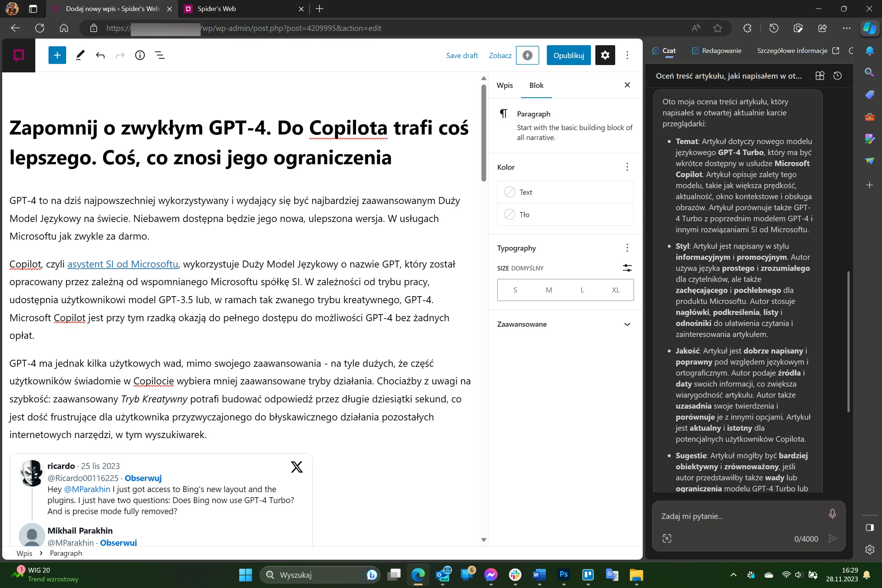Toggle the settings gear sidebar
The width and height of the screenshot is (882, 588).
[x=605, y=55]
